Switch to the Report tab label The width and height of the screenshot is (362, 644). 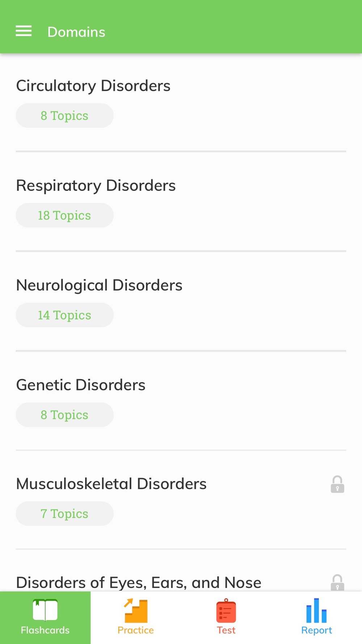(316, 630)
